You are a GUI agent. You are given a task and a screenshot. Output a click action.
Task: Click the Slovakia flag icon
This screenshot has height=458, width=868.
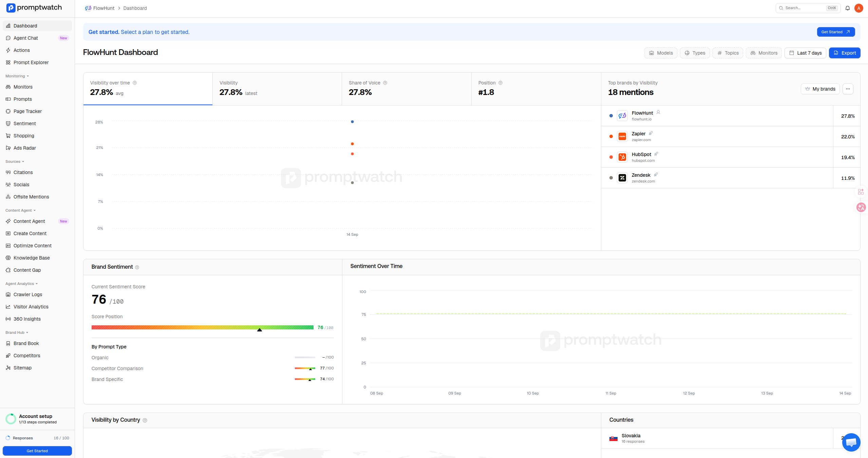click(614, 438)
